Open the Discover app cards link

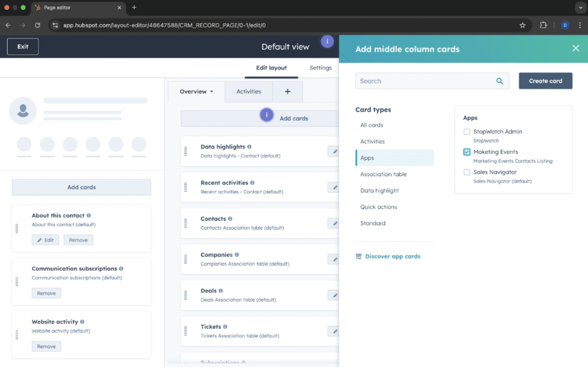coord(393,256)
